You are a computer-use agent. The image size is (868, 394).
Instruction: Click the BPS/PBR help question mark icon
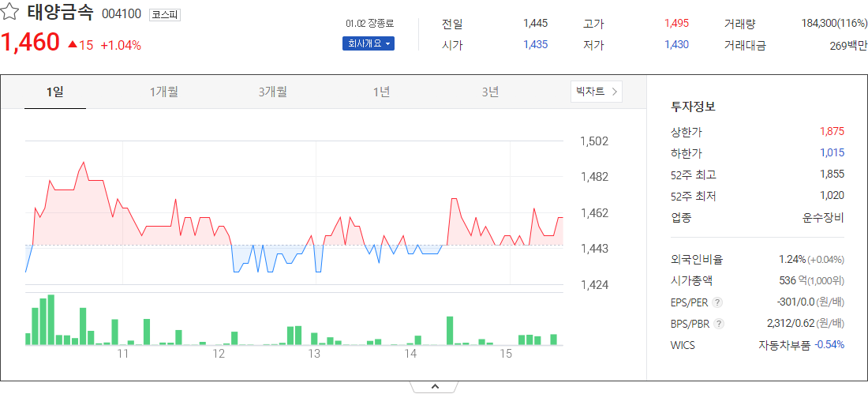pyautogui.click(x=717, y=324)
